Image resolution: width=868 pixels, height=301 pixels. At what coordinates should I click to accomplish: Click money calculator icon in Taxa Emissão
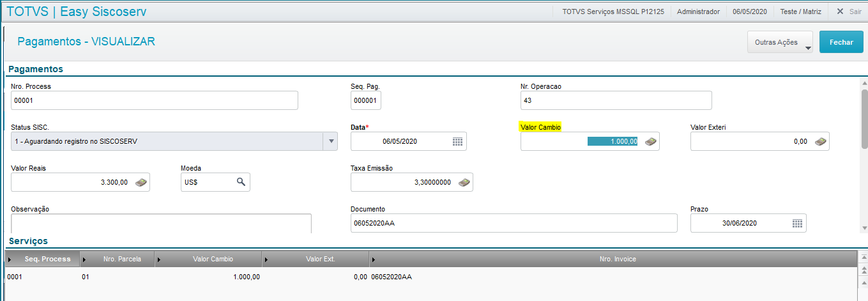464,182
